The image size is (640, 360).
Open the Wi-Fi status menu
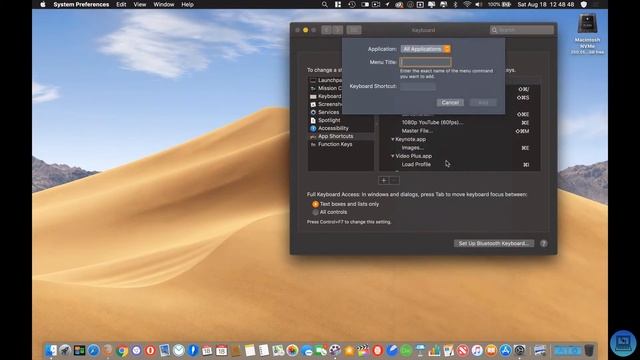[x=467, y=4]
